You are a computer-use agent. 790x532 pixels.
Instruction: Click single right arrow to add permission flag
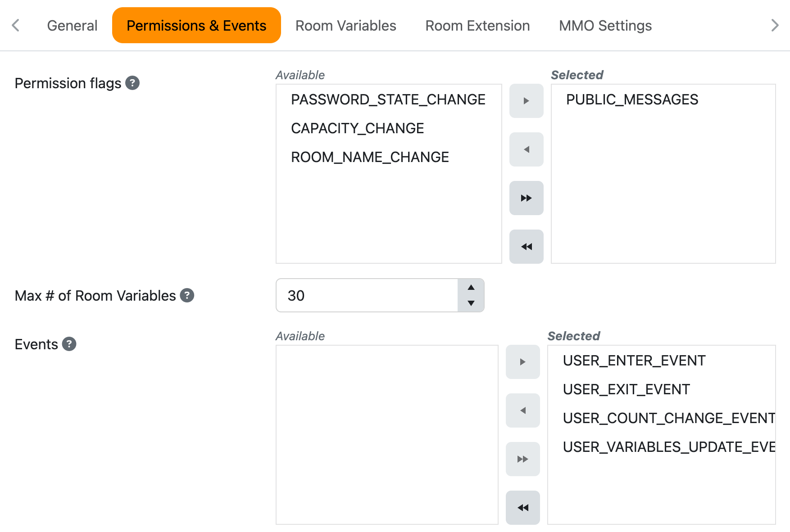coord(526,101)
